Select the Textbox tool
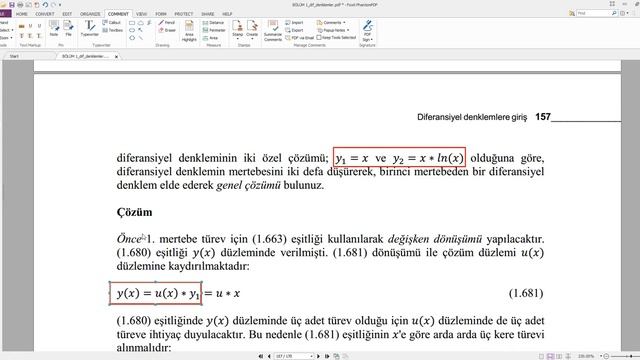 pyautogui.click(x=112, y=30)
